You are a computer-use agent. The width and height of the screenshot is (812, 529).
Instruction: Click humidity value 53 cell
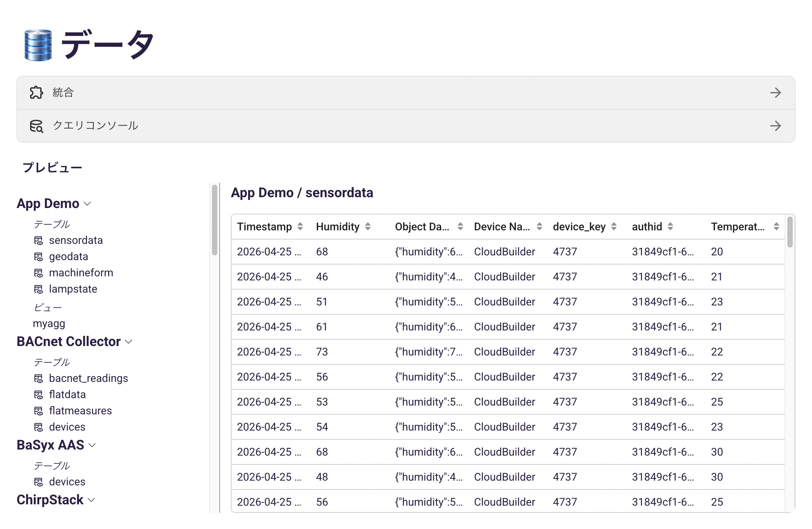322,402
